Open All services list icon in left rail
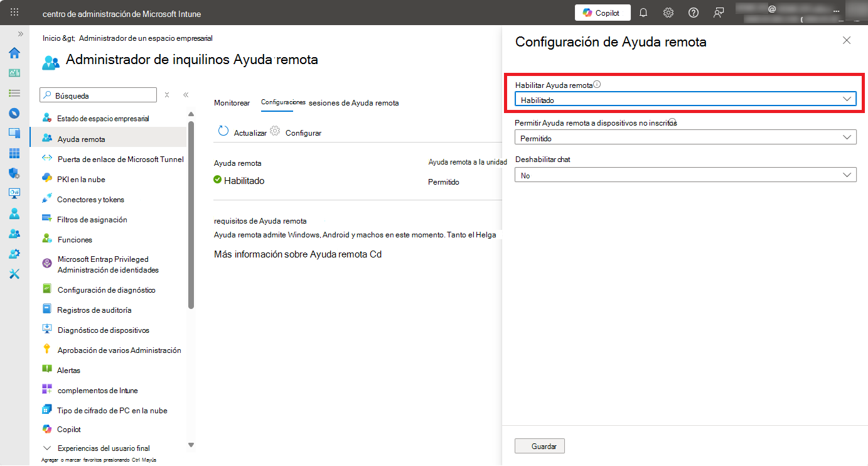Viewport: 868px width, 466px height. (14, 93)
